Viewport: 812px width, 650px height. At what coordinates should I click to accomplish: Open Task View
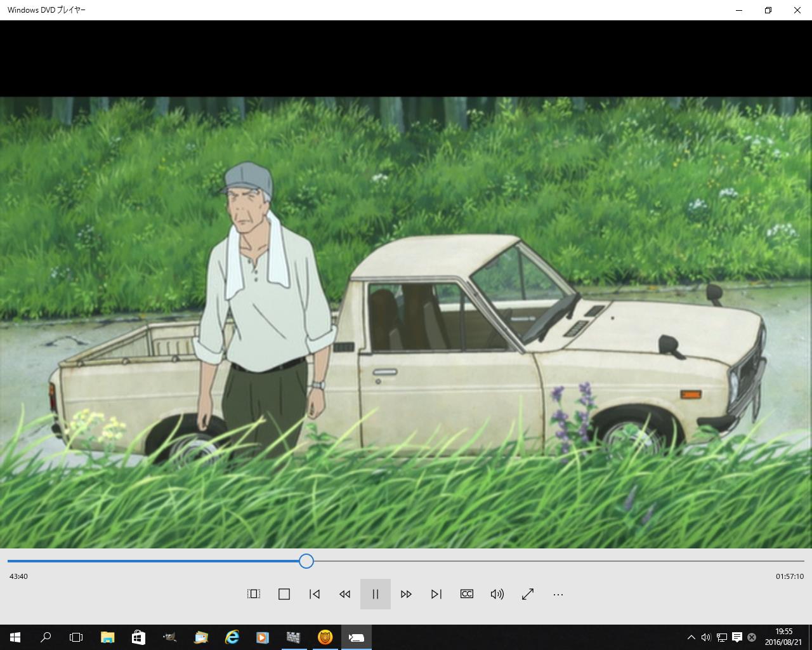[x=76, y=637]
